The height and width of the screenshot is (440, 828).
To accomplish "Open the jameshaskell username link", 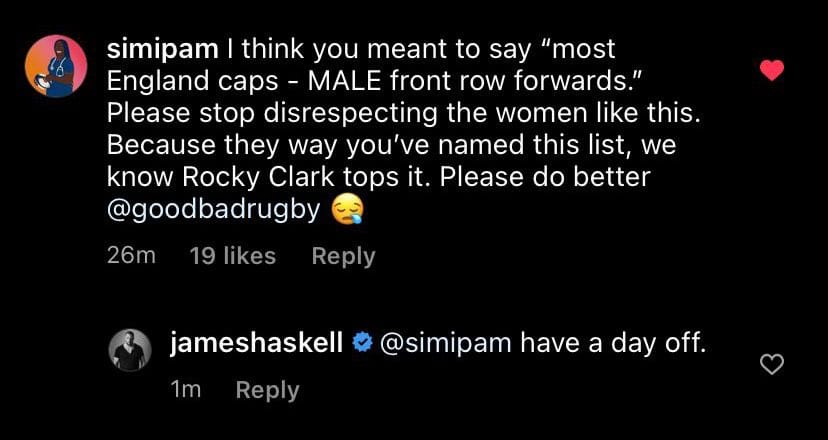I will [257, 344].
